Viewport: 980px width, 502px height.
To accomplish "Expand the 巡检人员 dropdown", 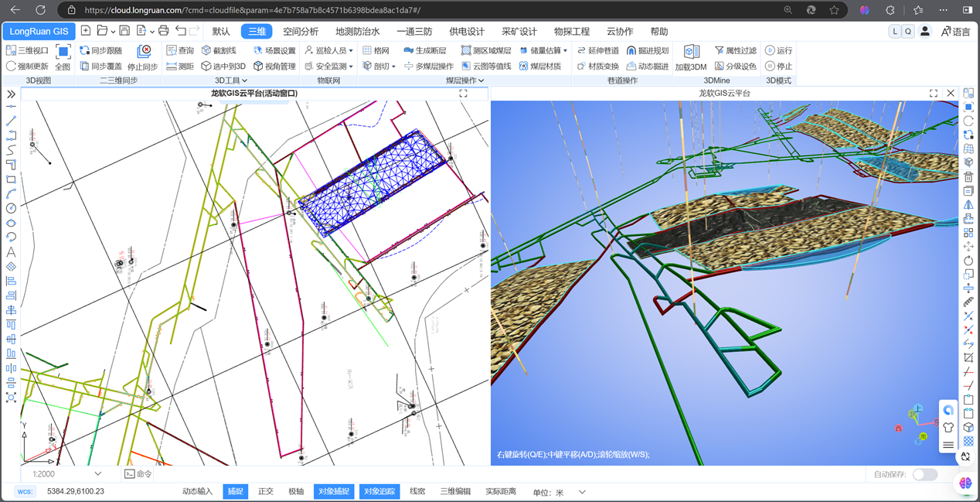I will [x=329, y=50].
